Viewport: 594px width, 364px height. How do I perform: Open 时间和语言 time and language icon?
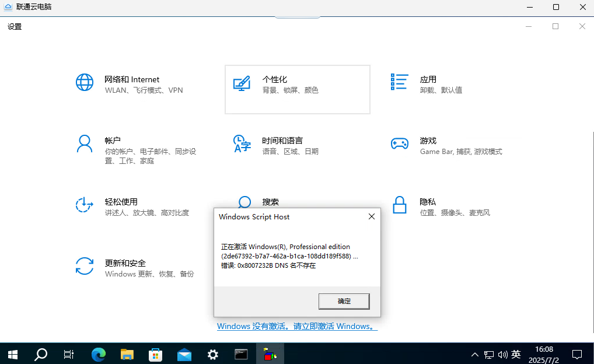(x=242, y=143)
